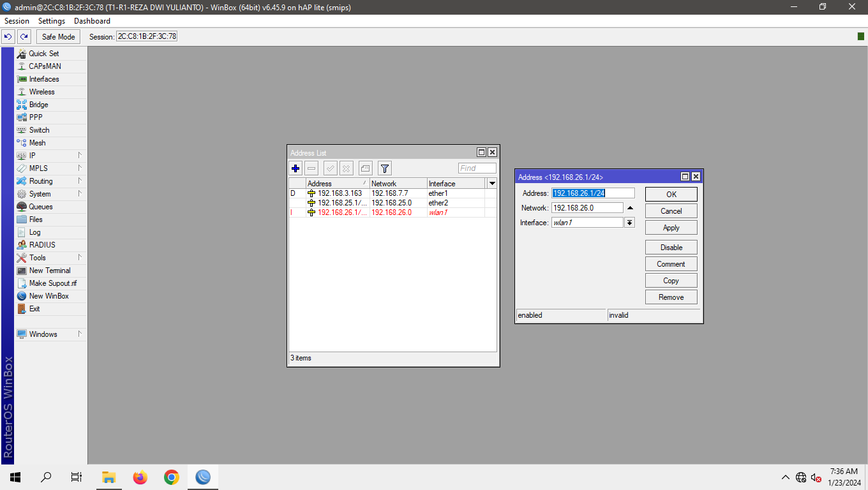Click the Undo arrow in toolbar
The image size is (868, 490).
pyautogui.click(x=8, y=36)
